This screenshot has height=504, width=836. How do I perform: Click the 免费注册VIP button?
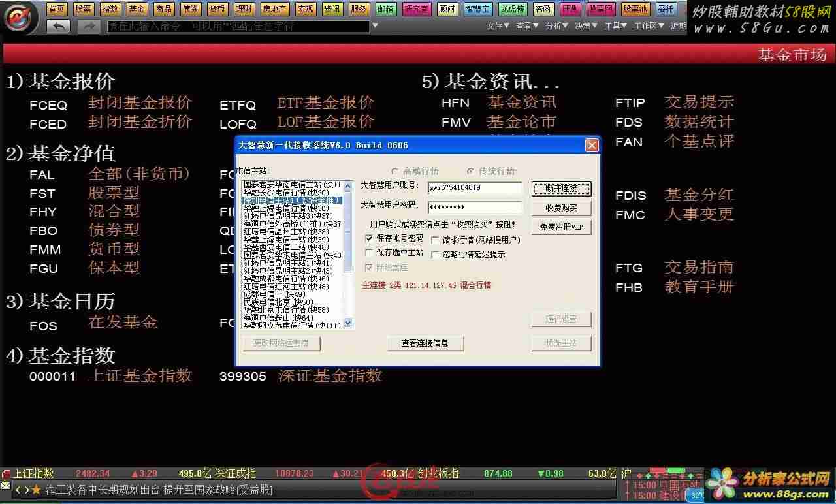pos(561,227)
